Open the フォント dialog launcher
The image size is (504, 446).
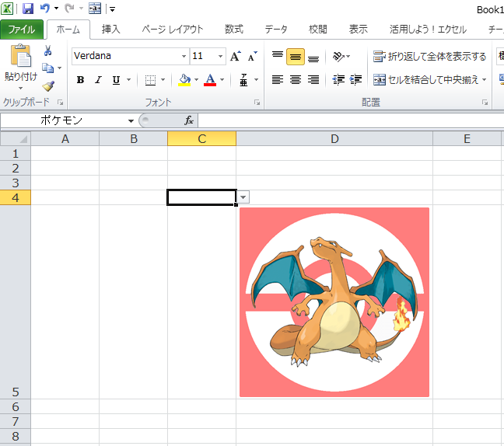pos(257,103)
